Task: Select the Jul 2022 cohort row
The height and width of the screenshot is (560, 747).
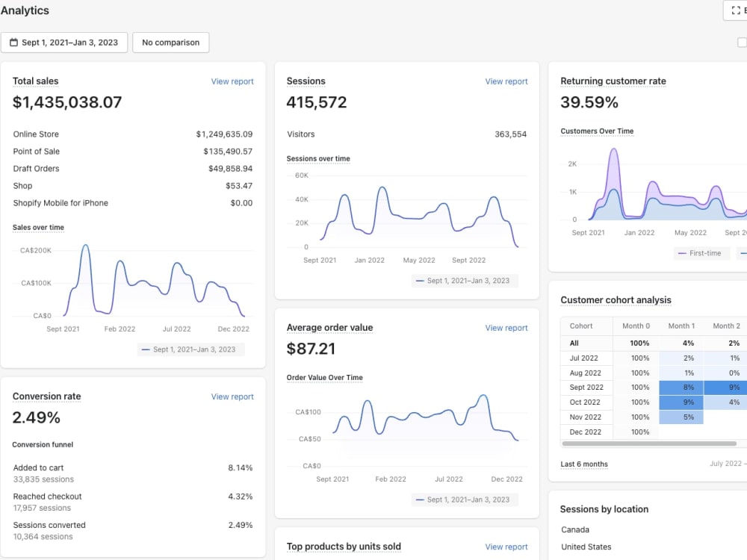Action: tap(654, 358)
